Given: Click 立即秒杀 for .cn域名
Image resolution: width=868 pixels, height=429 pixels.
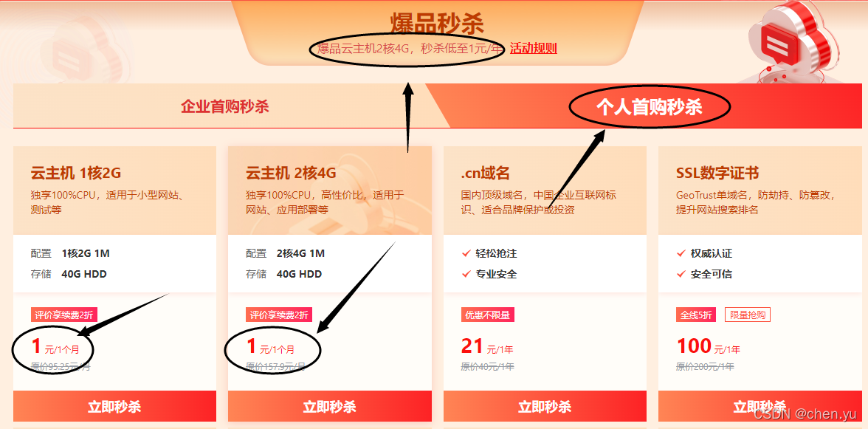Looking at the screenshot, I should [x=545, y=406].
